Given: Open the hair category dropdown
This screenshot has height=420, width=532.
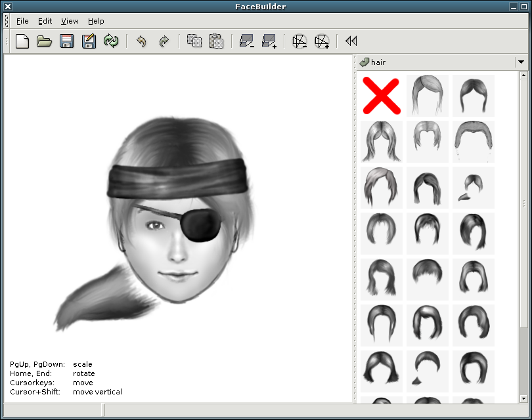Looking at the screenshot, I should [521, 62].
